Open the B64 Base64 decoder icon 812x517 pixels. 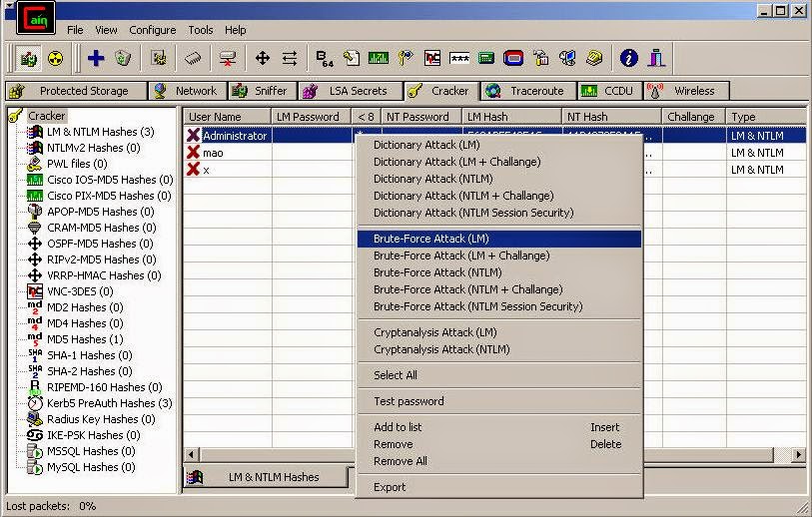(325, 59)
